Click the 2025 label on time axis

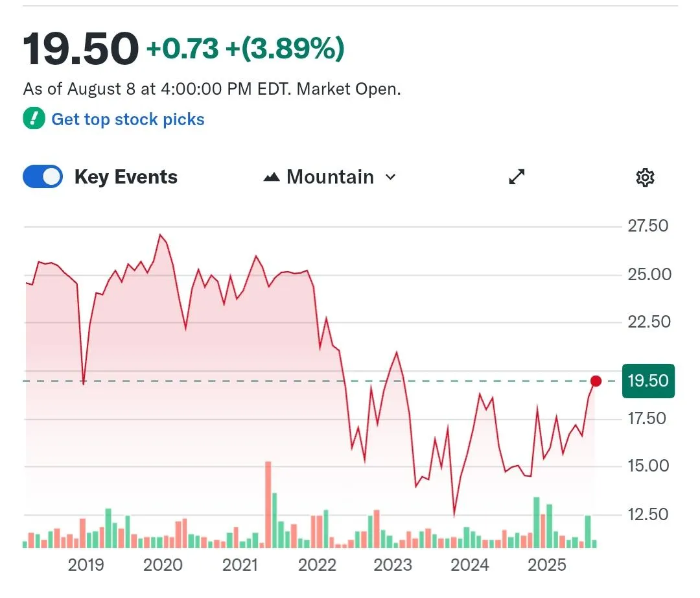point(547,565)
